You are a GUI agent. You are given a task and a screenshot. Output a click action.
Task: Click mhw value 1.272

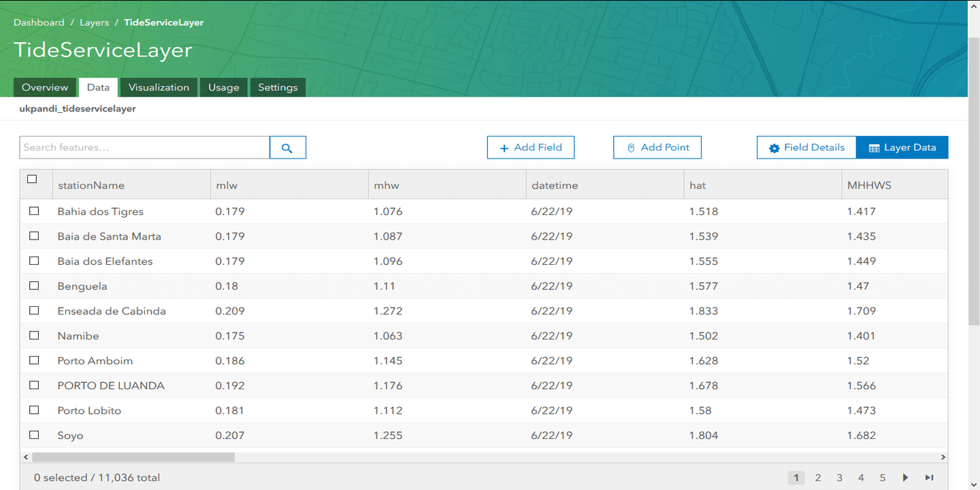coord(388,311)
